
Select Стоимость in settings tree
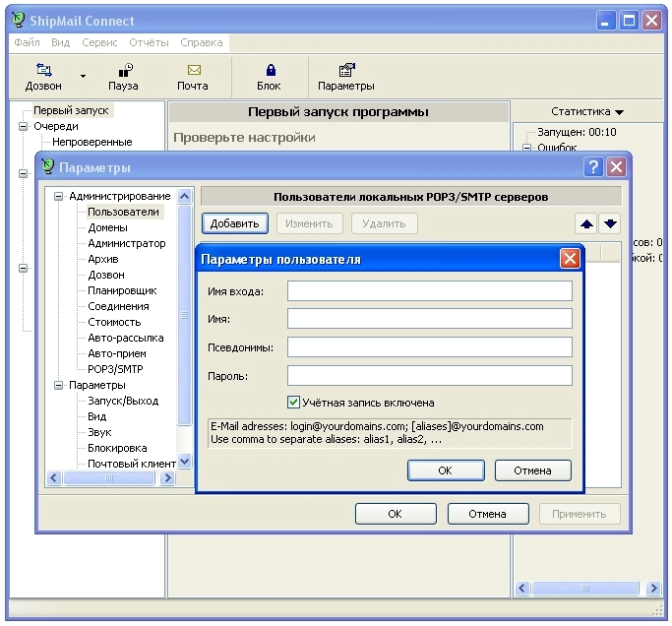click(114, 322)
